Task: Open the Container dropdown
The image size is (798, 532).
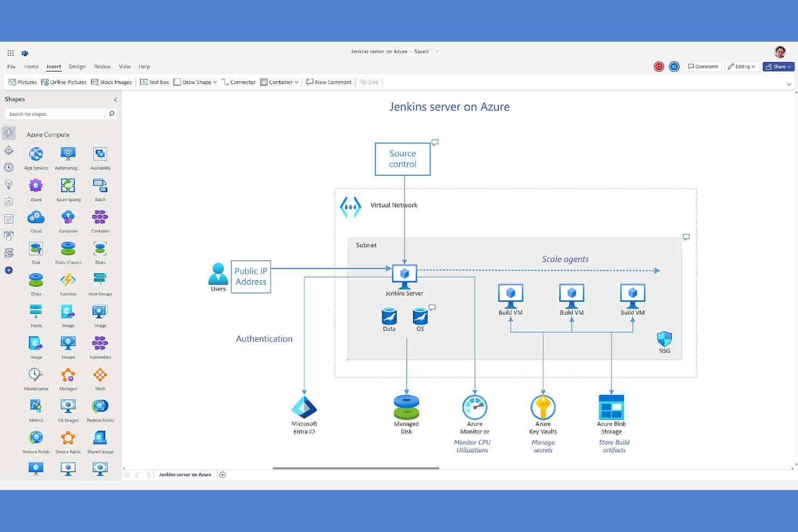Action: tap(279, 82)
